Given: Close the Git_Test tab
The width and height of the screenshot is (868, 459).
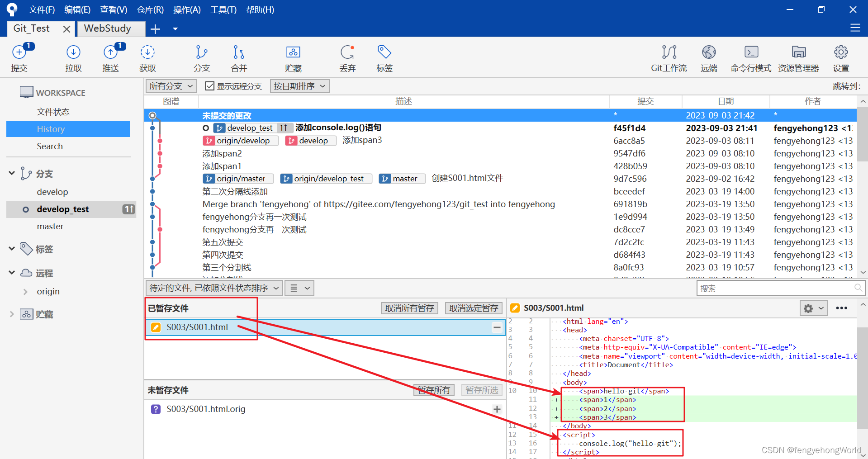Looking at the screenshot, I should (66, 29).
